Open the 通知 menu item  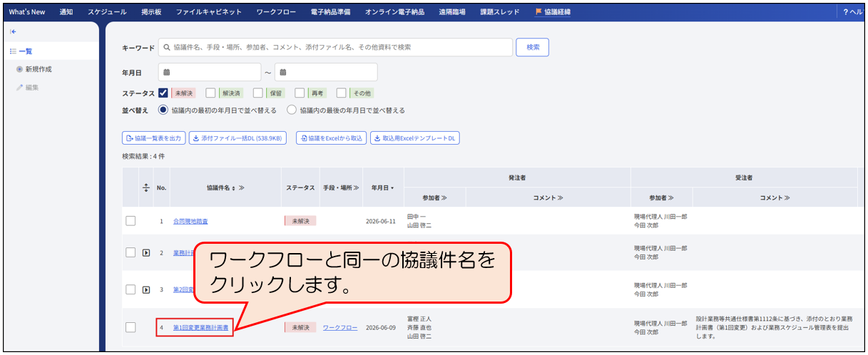coord(66,12)
